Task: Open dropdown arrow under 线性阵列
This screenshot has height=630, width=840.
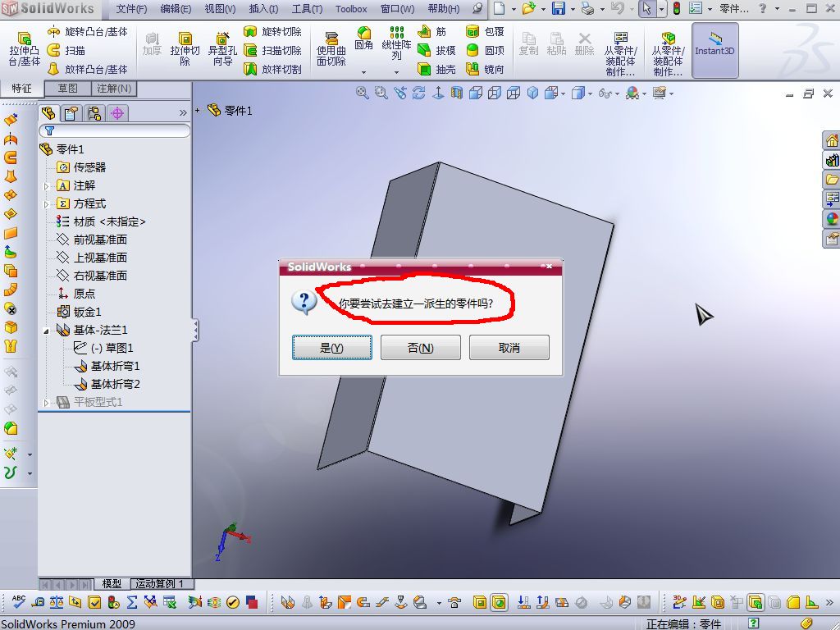Action: click(x=396, y=72)
